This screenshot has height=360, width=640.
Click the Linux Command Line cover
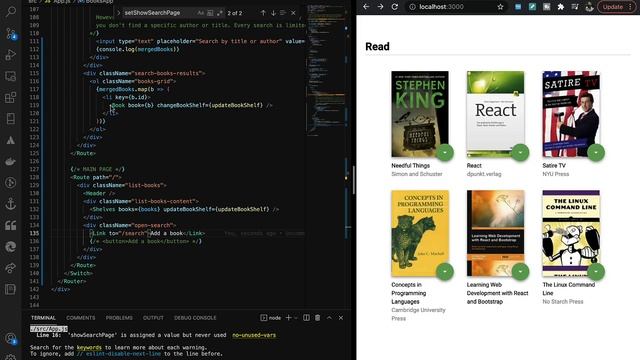click(x=571, y=233)
